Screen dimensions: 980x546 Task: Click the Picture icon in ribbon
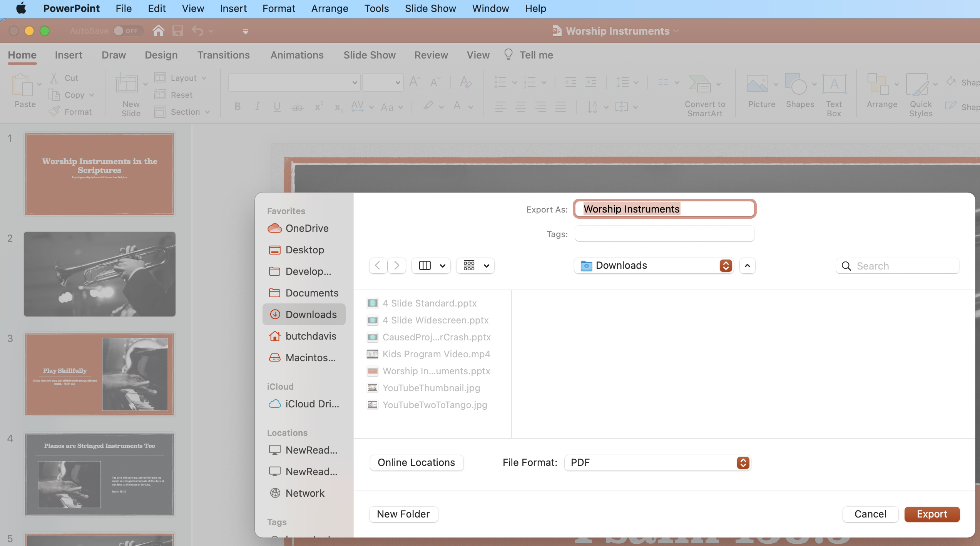click(757, 84)
